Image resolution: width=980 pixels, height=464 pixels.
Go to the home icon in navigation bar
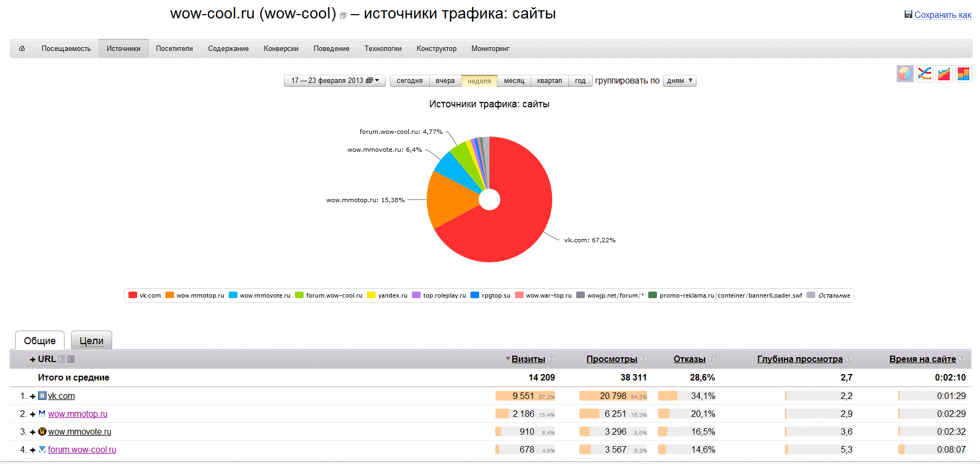tap(22, 48)
